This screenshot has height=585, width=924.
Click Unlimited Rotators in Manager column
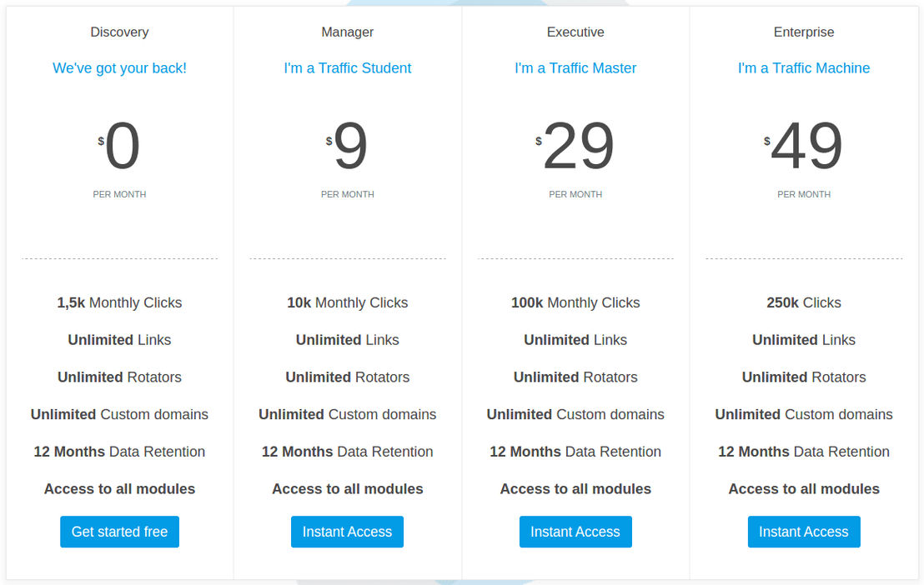pos(347,377)
